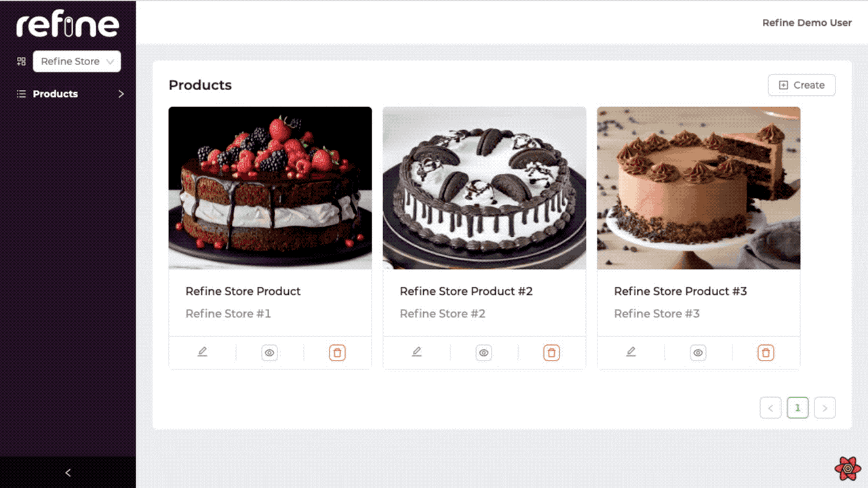Screen dimensions: 868x488
Task: Go to pagination page 1
Action: [x=797, y=408]
